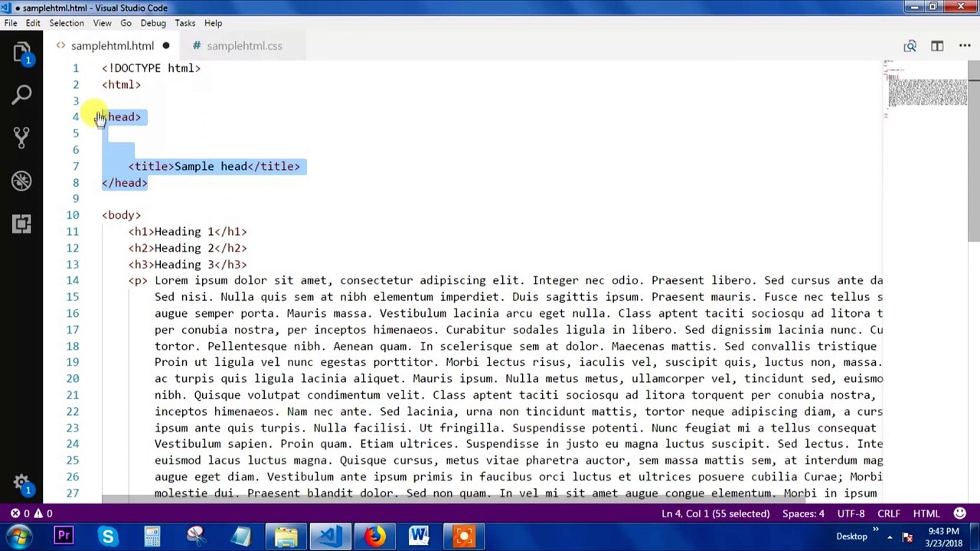Click the Manage gear icon
The width and height of the screenshot is (980, 551).
point(21,482)
